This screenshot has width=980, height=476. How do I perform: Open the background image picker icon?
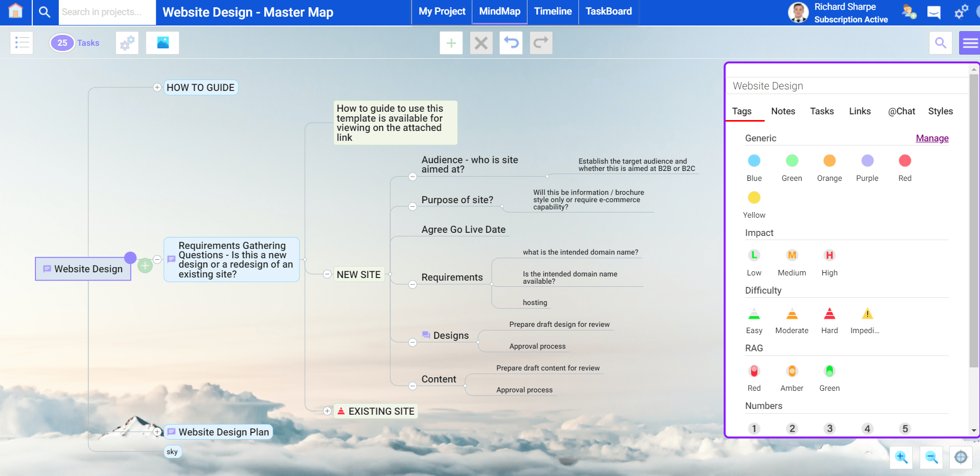(162, 43)
